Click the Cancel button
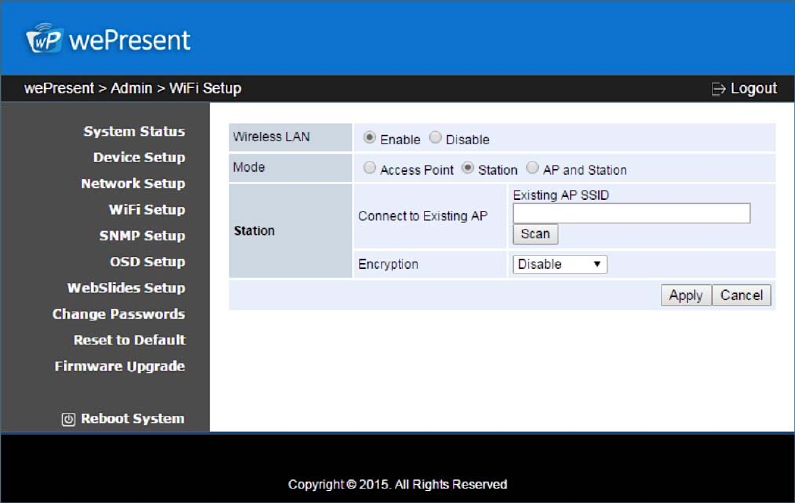The height and width of the screenshot is (503, 795). (x=741, y=295)
